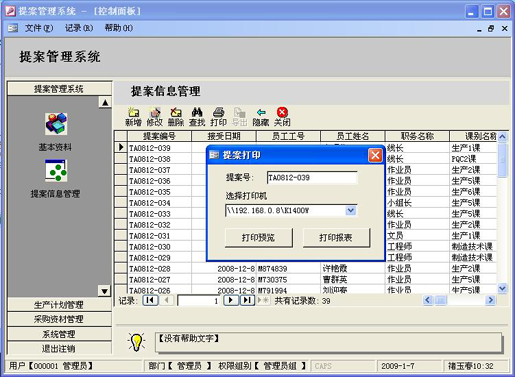Open 查找 search with binoculars icon
Screen dimensions: 515x377
coord(197,116)
